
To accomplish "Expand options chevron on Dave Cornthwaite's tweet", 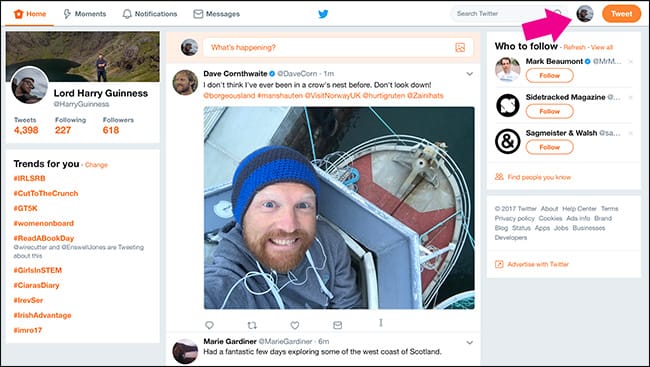I will click(x=469, y=74).
